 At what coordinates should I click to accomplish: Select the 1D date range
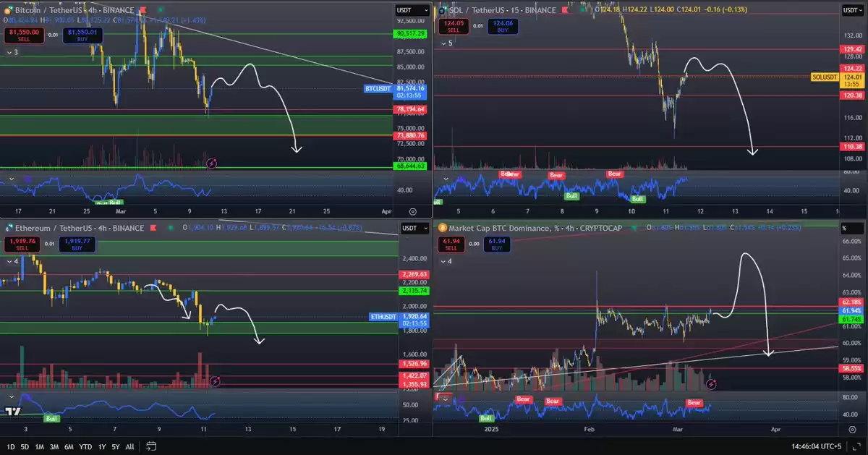(x=11, y=446)
